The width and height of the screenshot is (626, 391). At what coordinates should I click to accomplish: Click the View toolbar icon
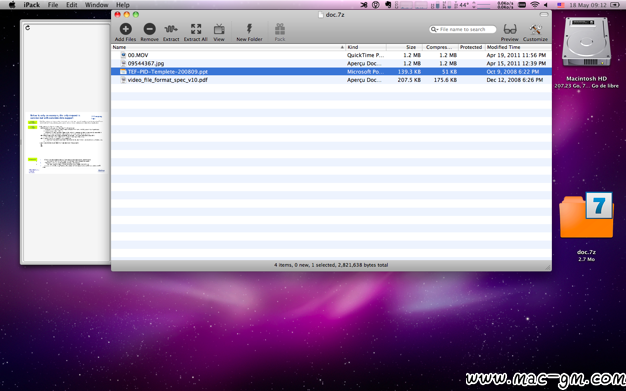pyautogui.click(x=219, y=29)
